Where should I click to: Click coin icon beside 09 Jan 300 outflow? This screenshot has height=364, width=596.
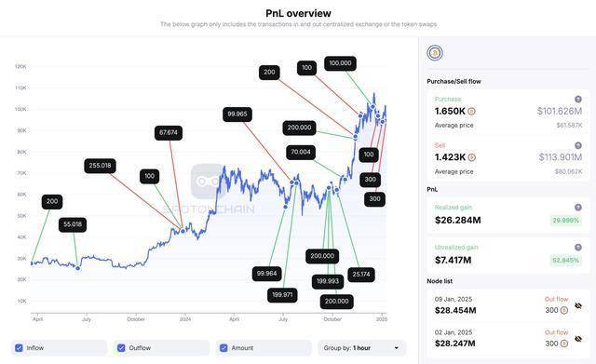tap(564, 310)
